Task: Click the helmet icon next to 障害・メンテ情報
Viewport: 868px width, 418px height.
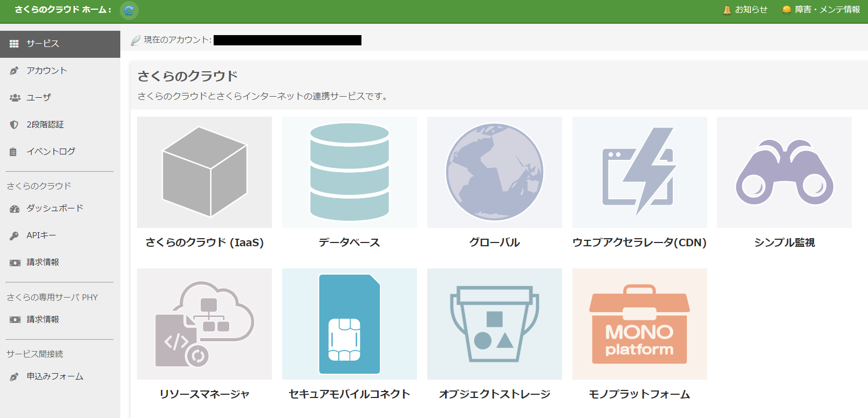Action: click(x=787, y=10)
